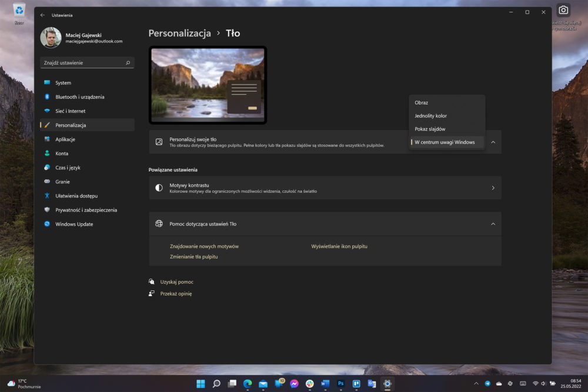588x392 pixels.
Task: Click the search magnifier in Znajdź ustawienie field
Action: coord(128,62)
